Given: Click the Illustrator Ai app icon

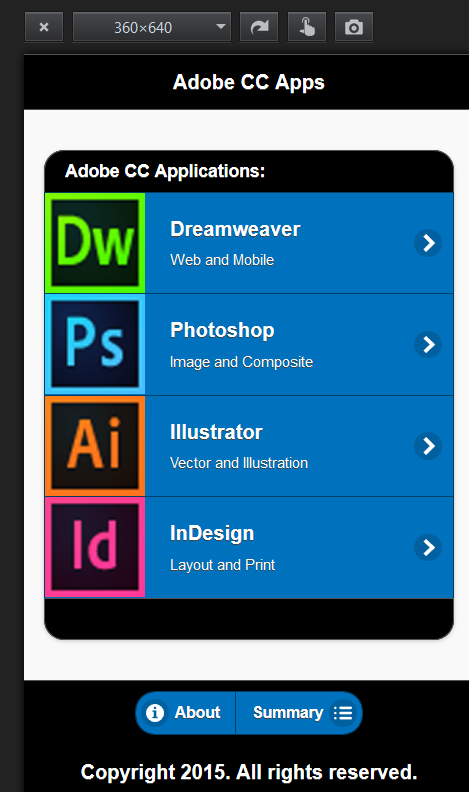Looking at the screenshot, I should [95, 446].
